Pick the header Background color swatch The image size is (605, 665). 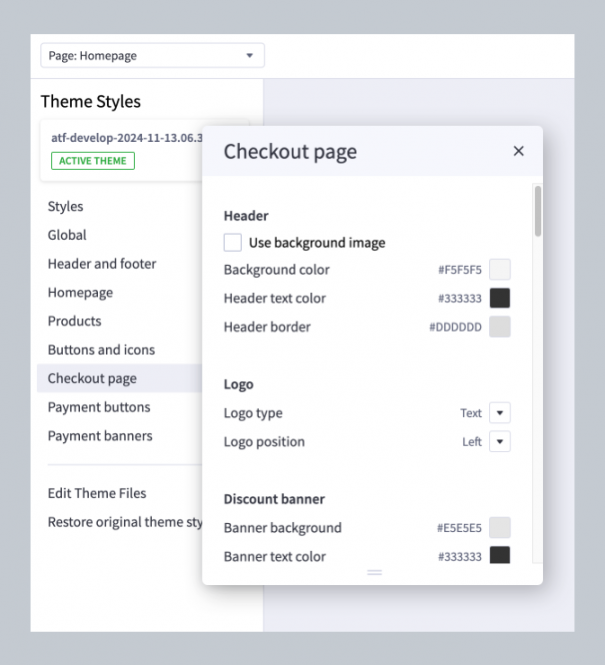point(500,270)
